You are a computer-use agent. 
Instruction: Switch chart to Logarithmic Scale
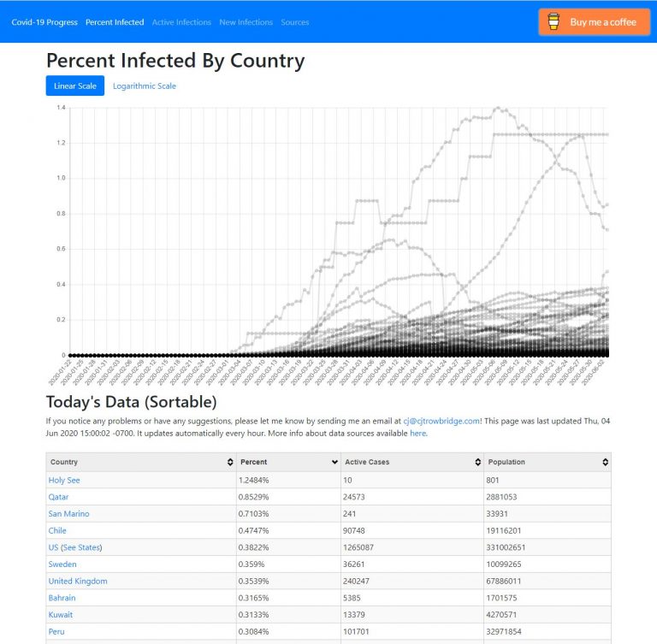pyautogui.click(x=144, y=86)
